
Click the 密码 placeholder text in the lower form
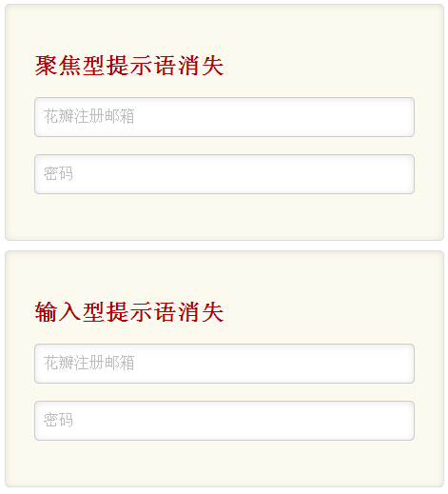click(58, 420)
